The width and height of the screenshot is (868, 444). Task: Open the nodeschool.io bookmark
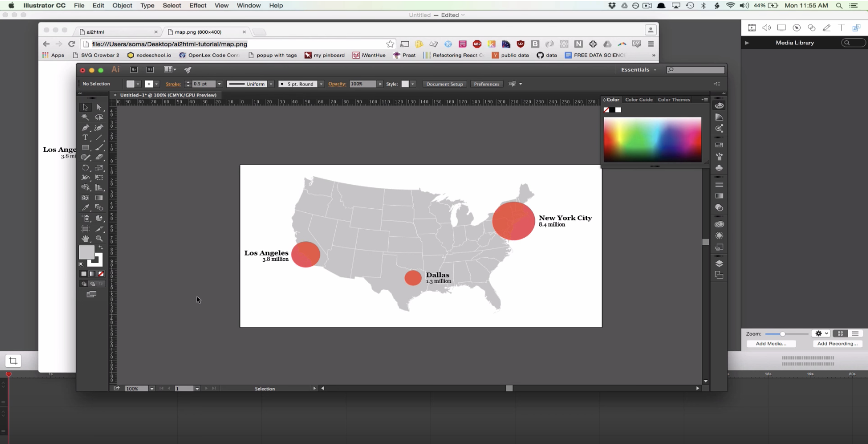(149, 55)
